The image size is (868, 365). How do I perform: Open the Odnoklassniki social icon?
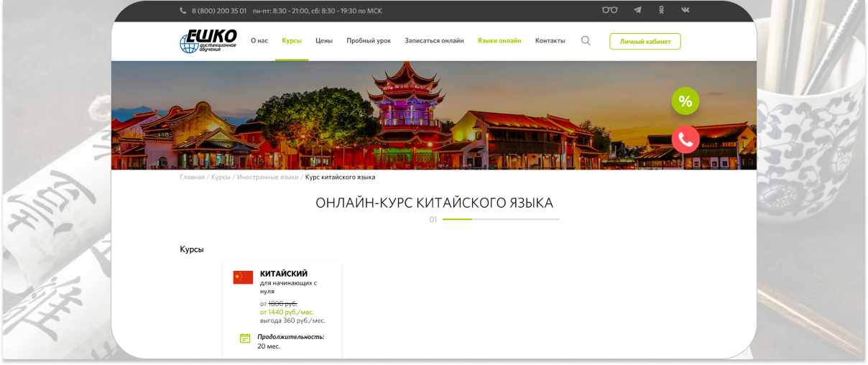[x=661, y=11]
